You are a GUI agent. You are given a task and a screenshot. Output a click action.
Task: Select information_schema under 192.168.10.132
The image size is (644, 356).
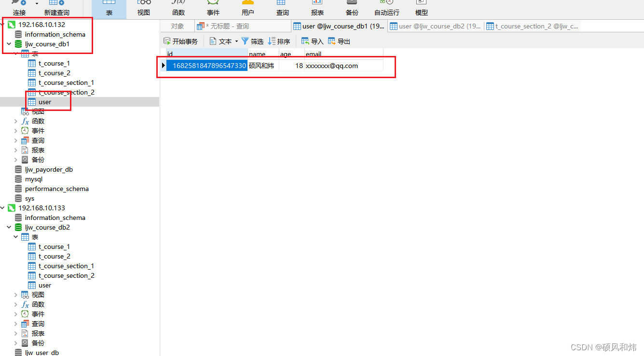(55, 34)
